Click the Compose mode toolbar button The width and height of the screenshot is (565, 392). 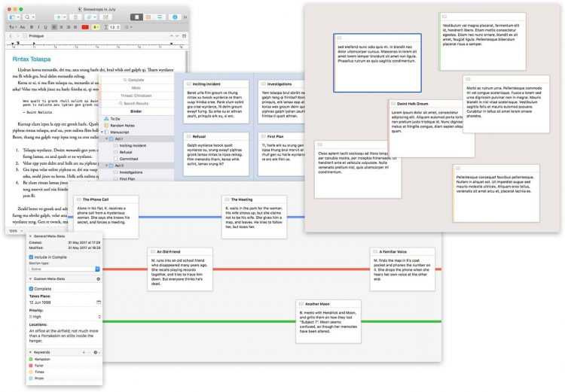pos(105,17)
